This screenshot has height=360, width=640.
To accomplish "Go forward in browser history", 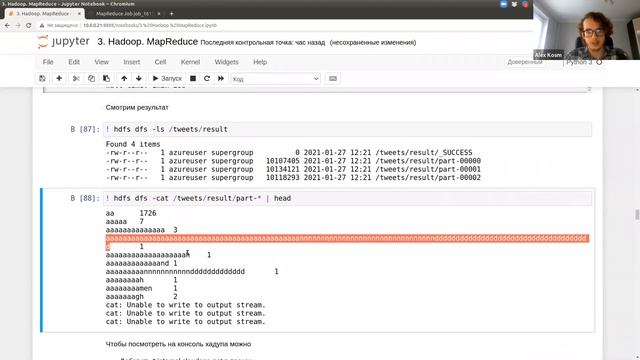I will click(x=18, y=25).
